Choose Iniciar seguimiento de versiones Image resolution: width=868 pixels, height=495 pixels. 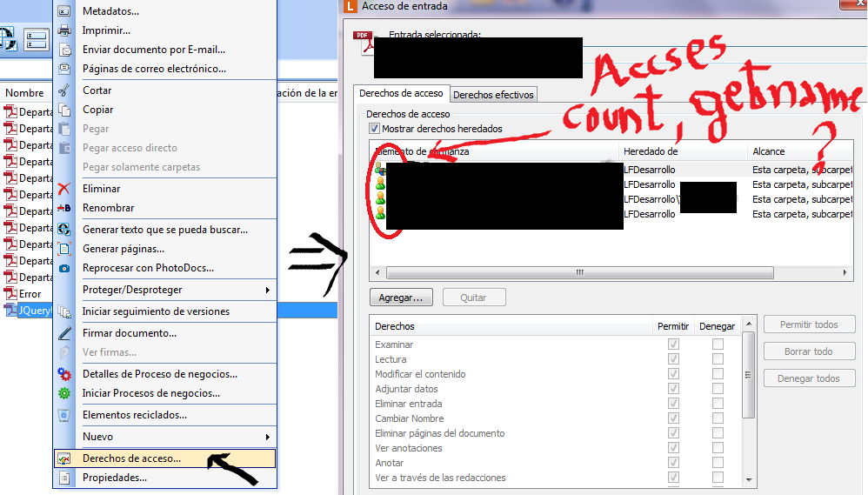(x=165, y=311)
